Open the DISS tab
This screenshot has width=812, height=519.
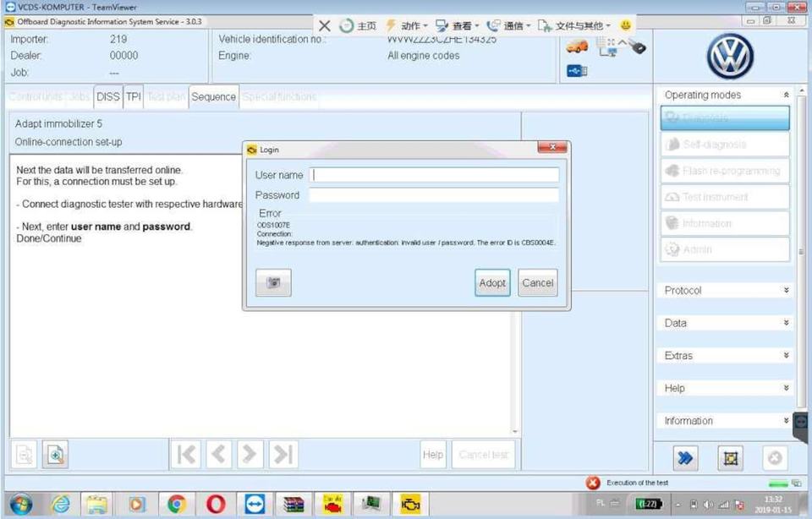107,96
